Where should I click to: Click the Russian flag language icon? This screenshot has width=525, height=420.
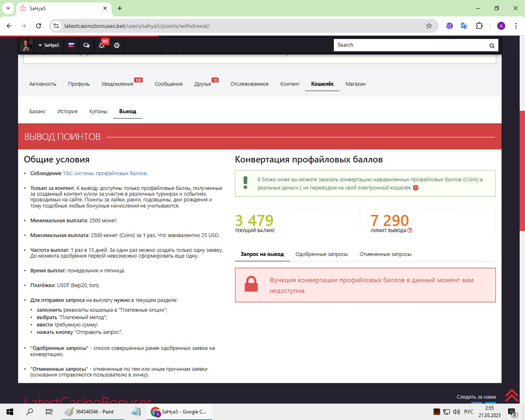tap(71, 45)
